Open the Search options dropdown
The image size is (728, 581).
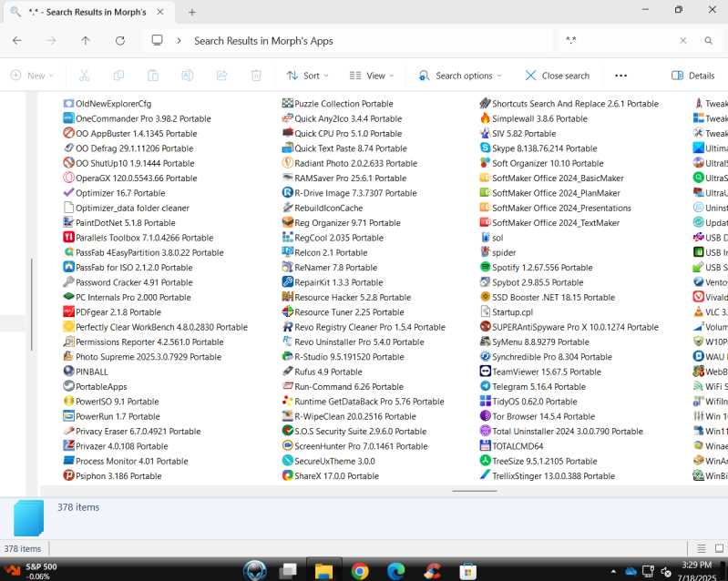click(x=459, y=76)
